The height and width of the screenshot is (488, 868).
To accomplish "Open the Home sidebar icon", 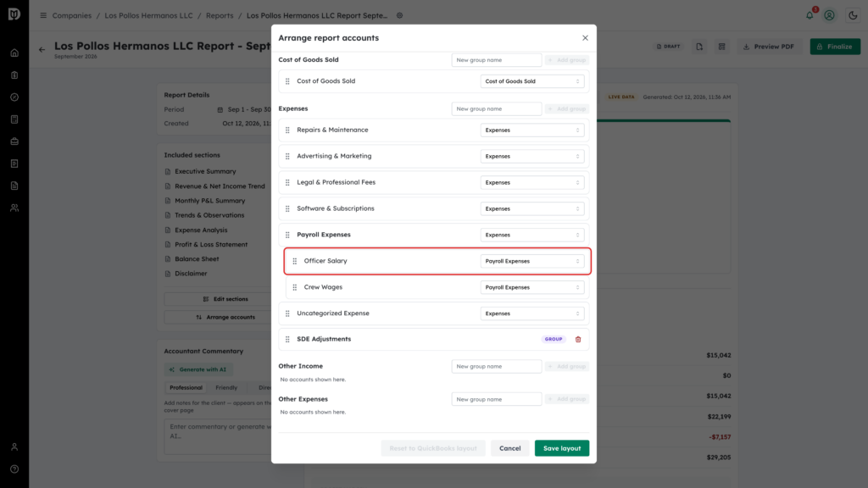I will tap(14, 53).
